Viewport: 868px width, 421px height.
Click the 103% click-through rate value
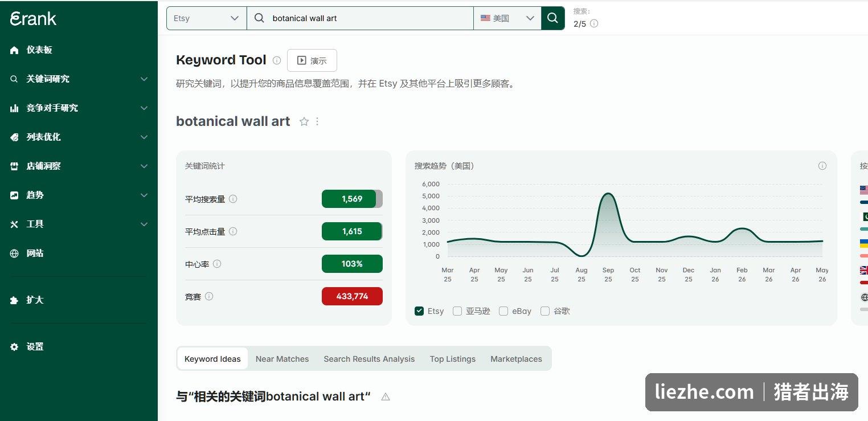tap(352, 264)
